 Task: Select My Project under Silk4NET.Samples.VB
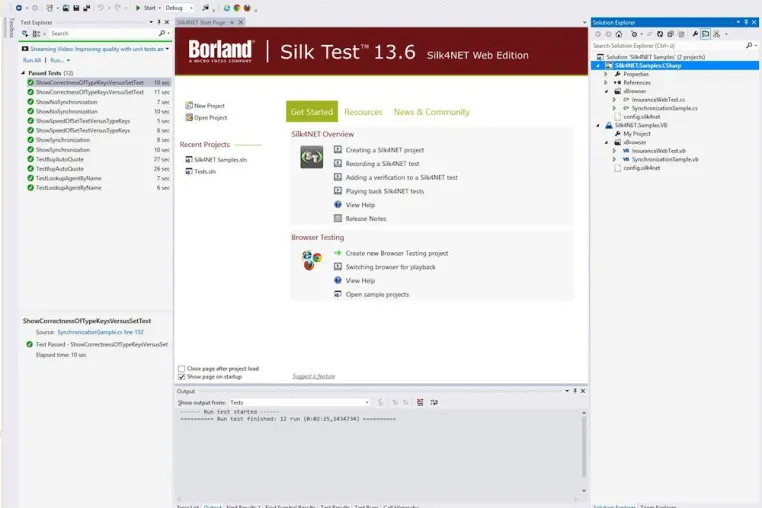click(637, 134)
